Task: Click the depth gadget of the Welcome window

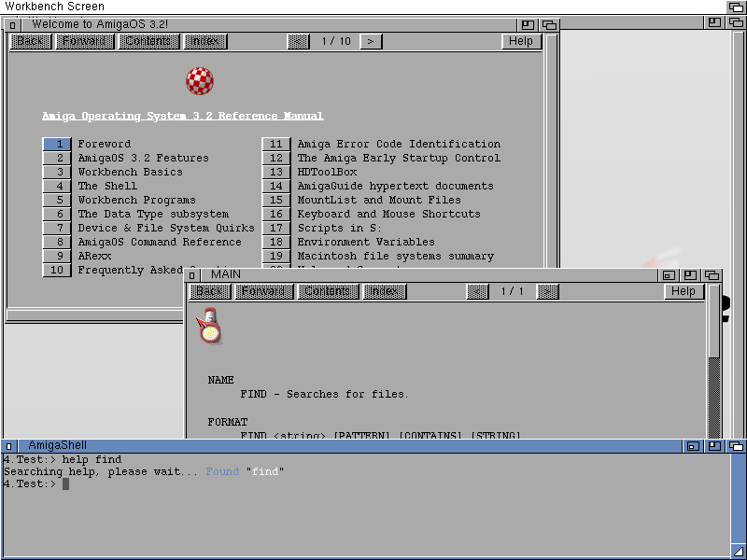Action: [549, 25]
